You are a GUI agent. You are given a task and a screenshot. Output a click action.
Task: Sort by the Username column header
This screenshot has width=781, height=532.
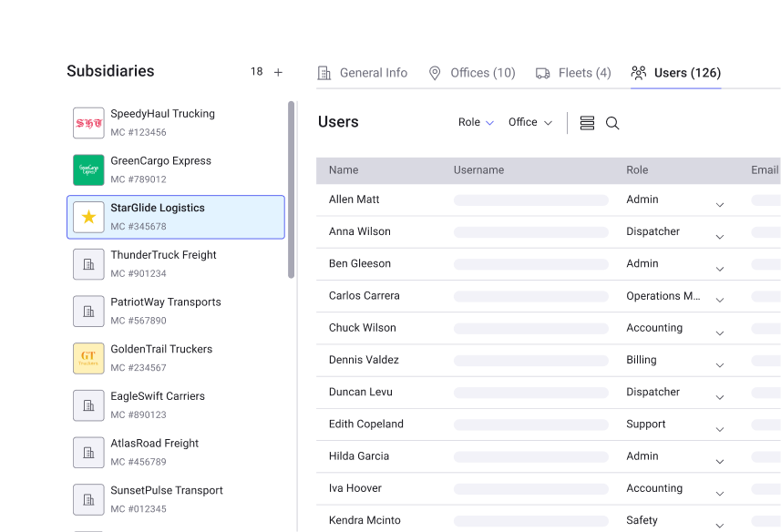pos(478,170)
